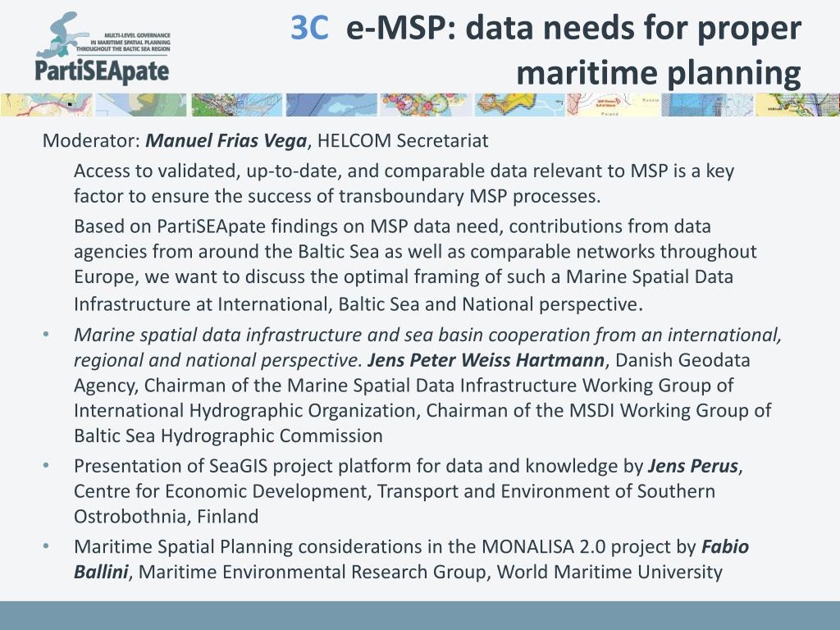Image resolution: width=840 pixels, height=630 pixels.
Task: Click the 'Access to validated, up-to-date' paragraph
Action: (404, 183)
